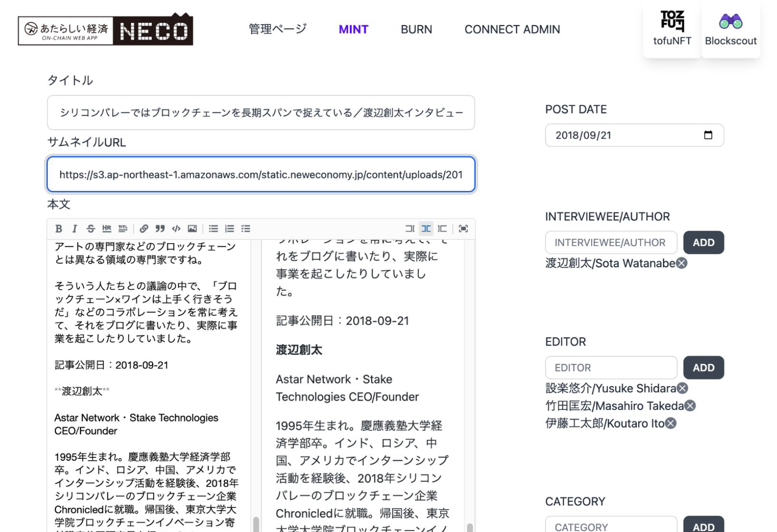Switch to preview-only pane mode
The width and height of the screenshot is (777, 532).
tap(443, 228)
